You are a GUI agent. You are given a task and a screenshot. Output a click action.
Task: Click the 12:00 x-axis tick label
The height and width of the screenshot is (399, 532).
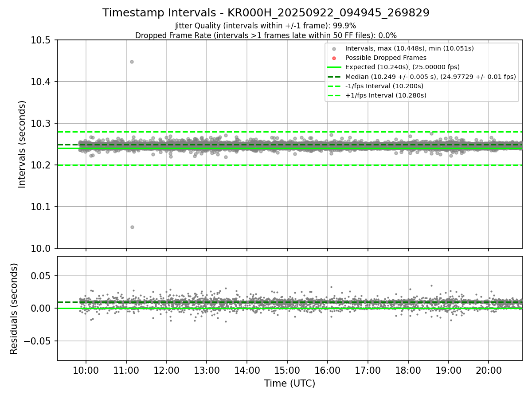[167, 370]
